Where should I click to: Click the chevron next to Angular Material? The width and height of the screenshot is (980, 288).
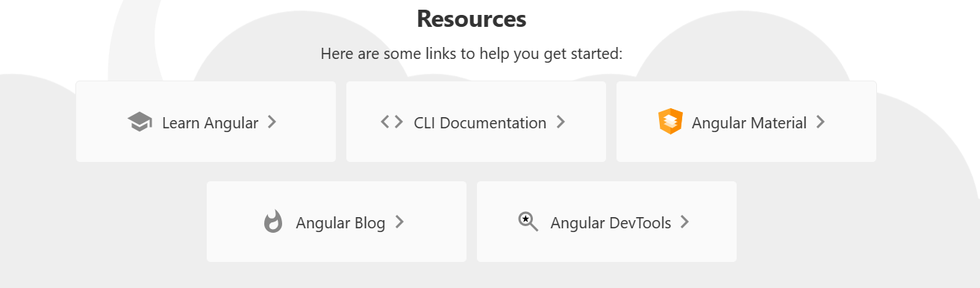click(x=820, y=122)
